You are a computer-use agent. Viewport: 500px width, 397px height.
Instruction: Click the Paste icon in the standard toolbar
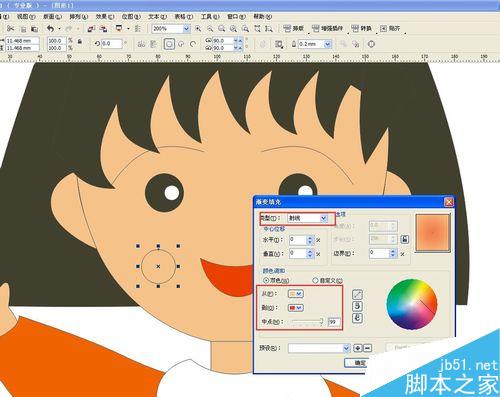click(34, 29)
